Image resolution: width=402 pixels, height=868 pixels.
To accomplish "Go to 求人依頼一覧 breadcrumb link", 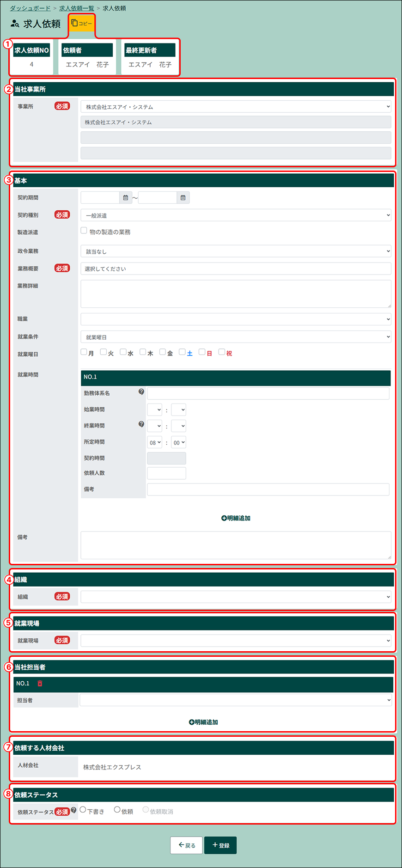I will 77,8.
